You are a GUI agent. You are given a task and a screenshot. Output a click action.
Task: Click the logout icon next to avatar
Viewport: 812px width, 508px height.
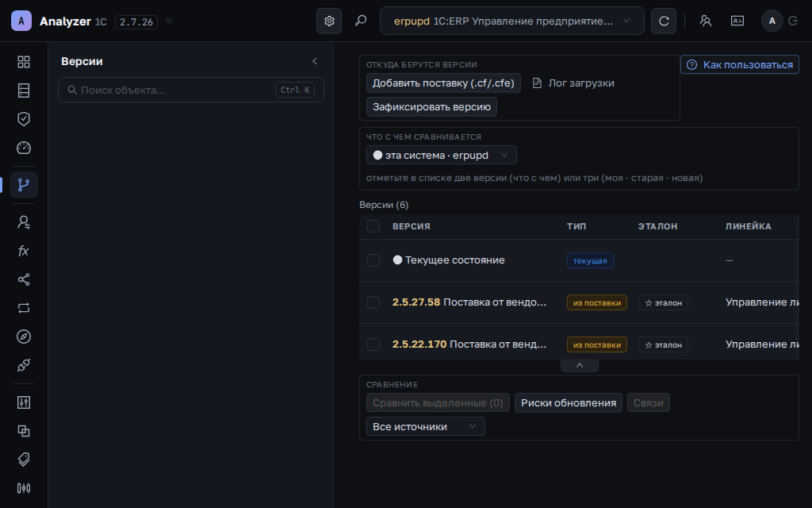pyautogui.click(x=793, y=21)
